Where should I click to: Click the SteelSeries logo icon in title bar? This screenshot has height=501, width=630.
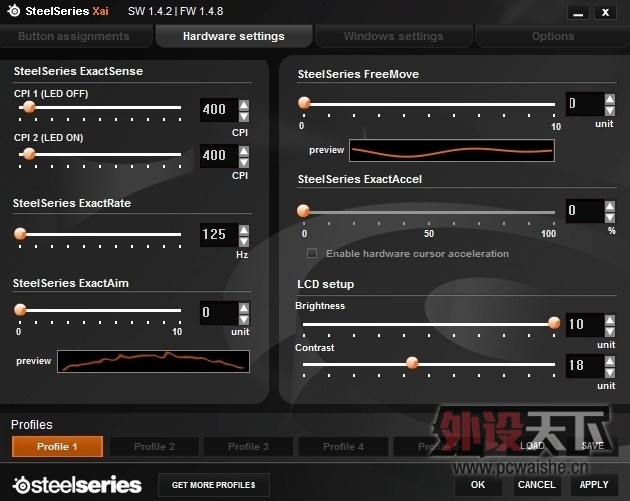[x=14, y=11]
